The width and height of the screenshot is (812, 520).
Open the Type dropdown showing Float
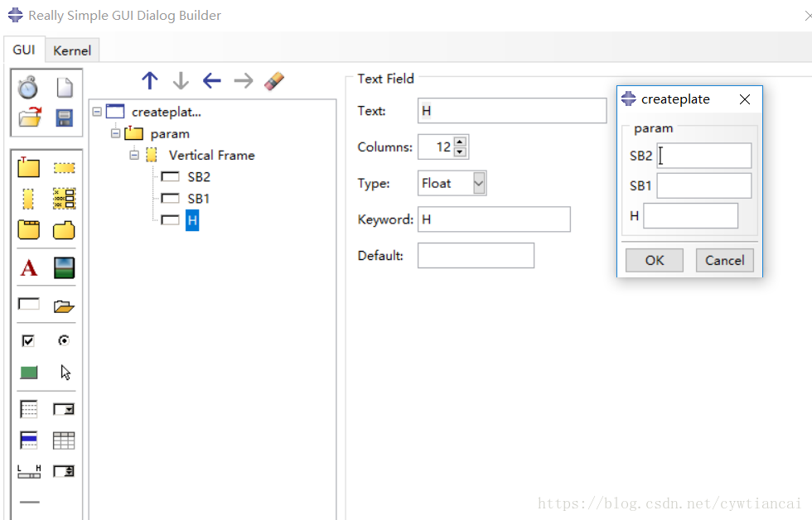479,183
